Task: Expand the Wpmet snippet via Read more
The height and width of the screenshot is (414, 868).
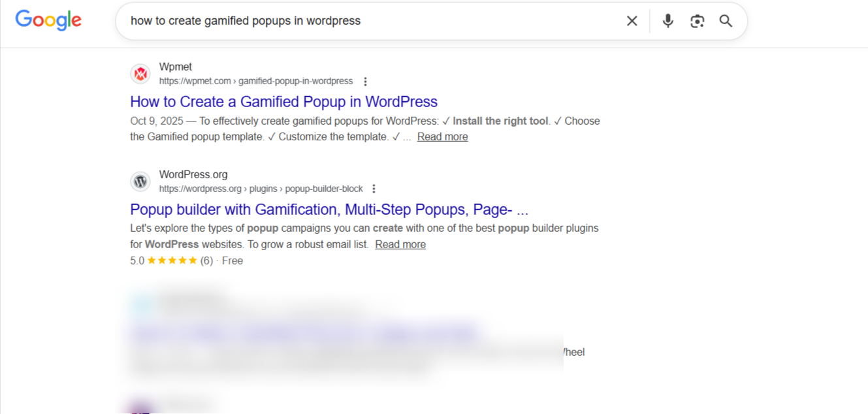Action: (x=442, y=136)
